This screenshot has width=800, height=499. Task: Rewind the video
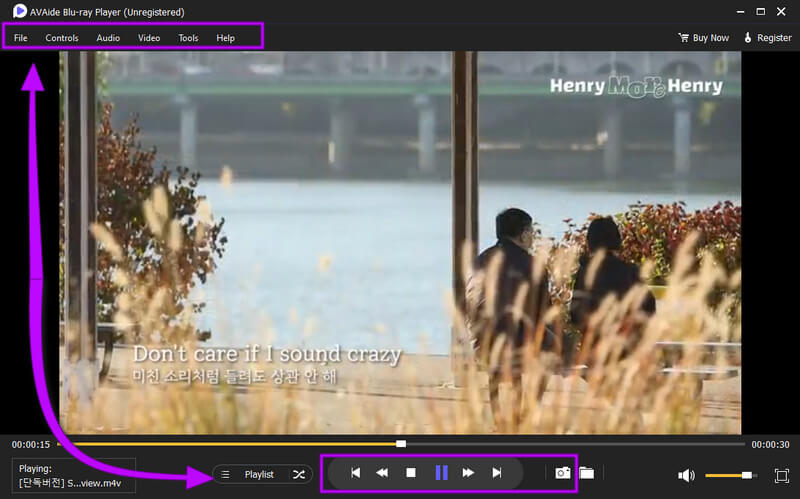(x=382, y=473)
